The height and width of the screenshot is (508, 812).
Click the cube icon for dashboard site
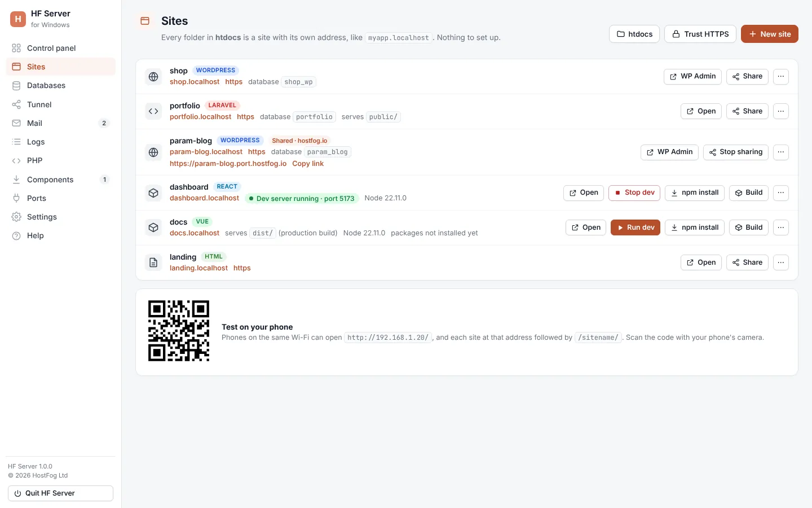tap(153, 192)
